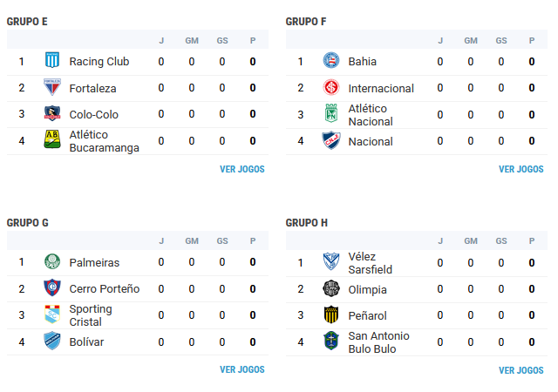Click the Peñarol team crest

point(331,315)
